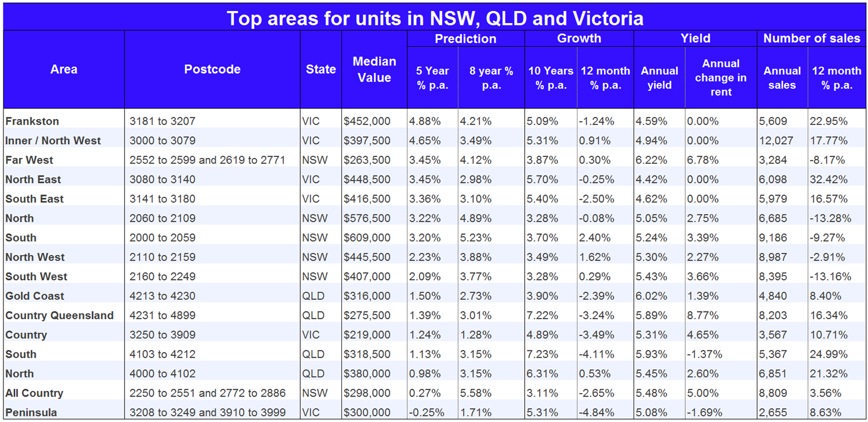Click the 'Country Queensland' area cell
868x422 pixels.
pyautogui.click(x=60, y=315)
